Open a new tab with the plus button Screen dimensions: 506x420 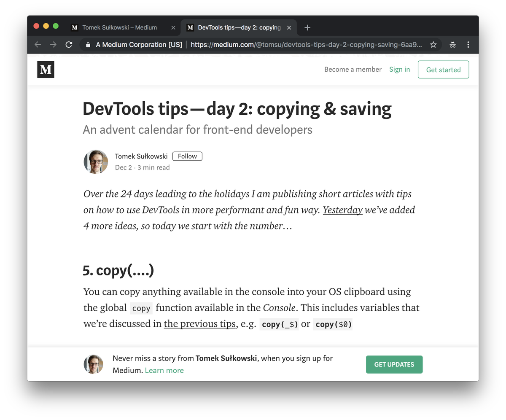(x=307, y=28)
